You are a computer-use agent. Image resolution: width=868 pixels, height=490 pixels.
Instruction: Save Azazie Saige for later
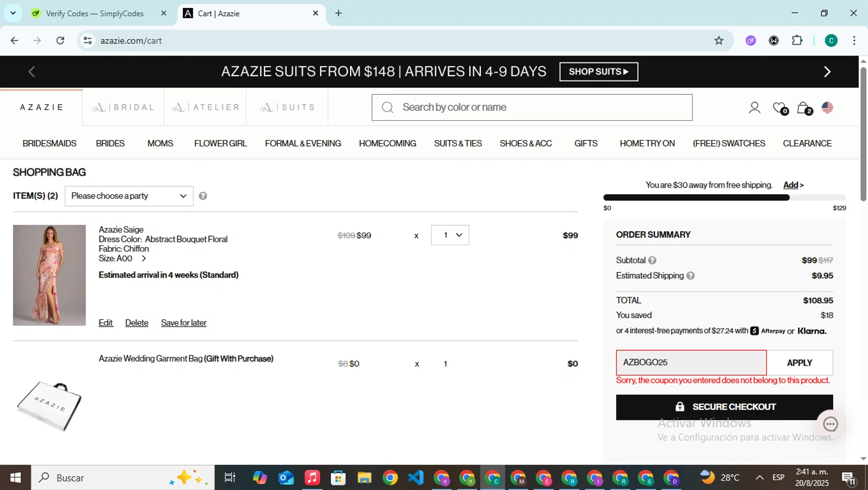click(x=183, y=323)
